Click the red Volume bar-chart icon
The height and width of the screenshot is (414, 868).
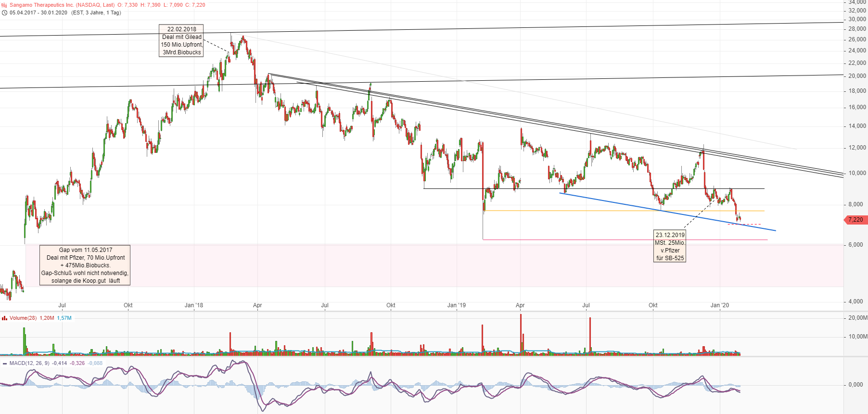pyautogui.click(x=4, y=318)
